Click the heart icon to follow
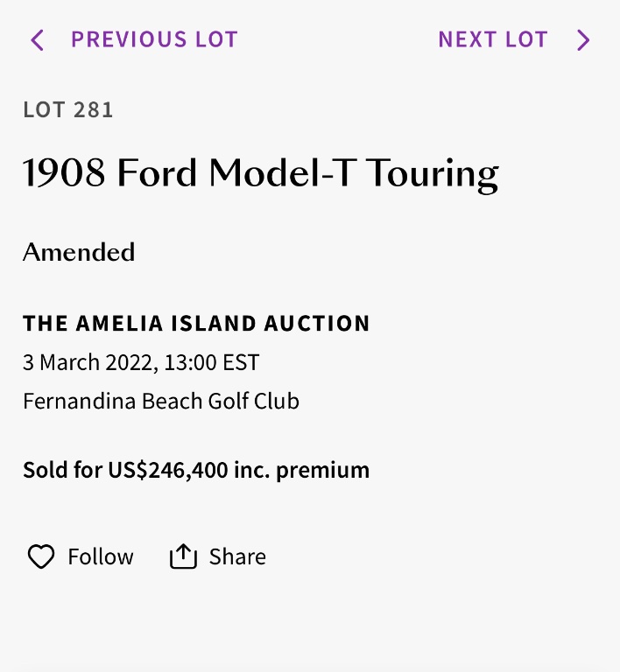620x672 pixels. point(41,556)
